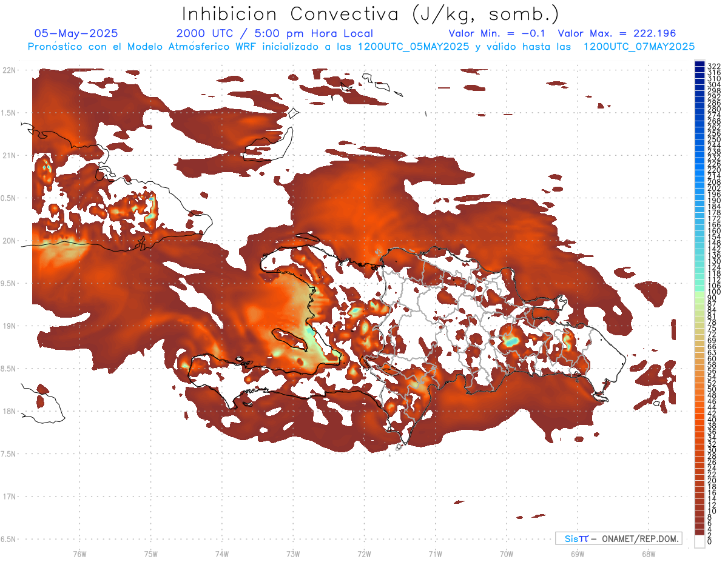Click the dark navy swatch at the color scale top
This screenshot has height=562, width=728.
[699, 63]
